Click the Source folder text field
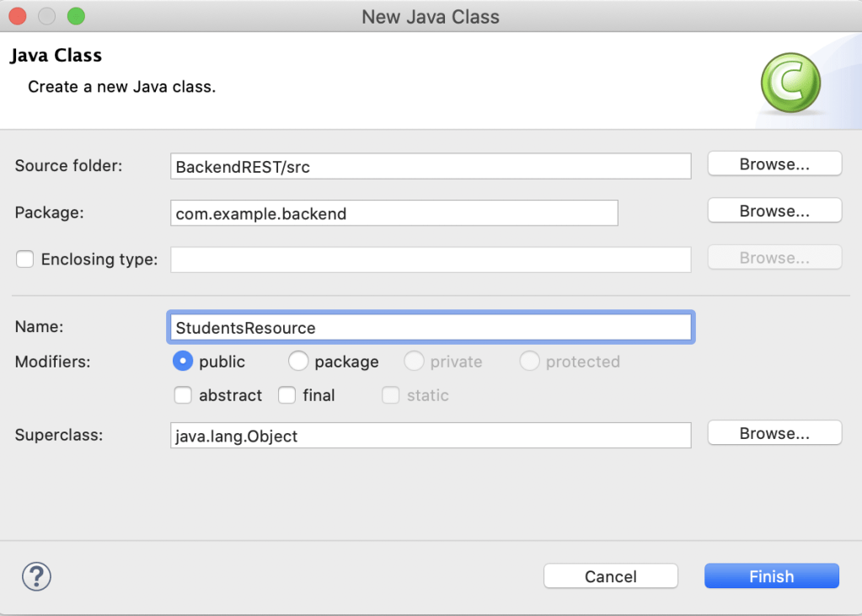Viewport: 862px width, 616px height. click(431, 167)
